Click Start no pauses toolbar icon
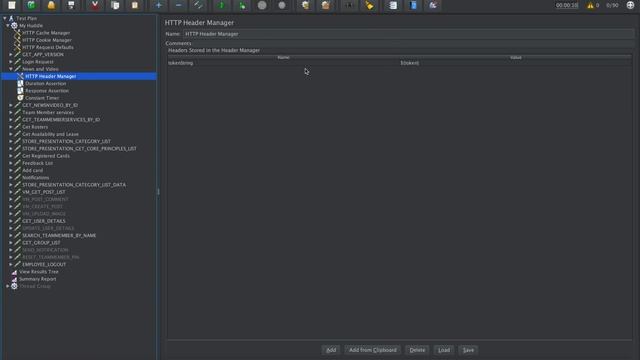 [242, 5]
